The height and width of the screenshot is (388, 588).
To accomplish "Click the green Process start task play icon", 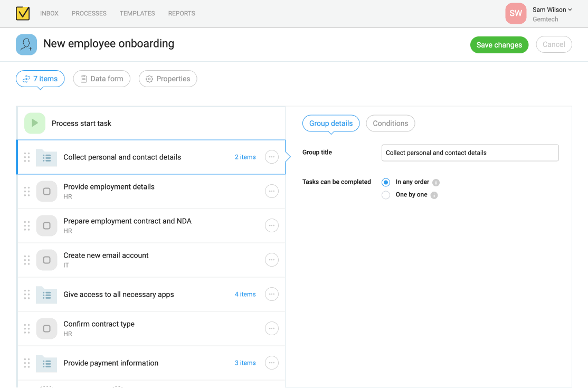I will 35,123.
